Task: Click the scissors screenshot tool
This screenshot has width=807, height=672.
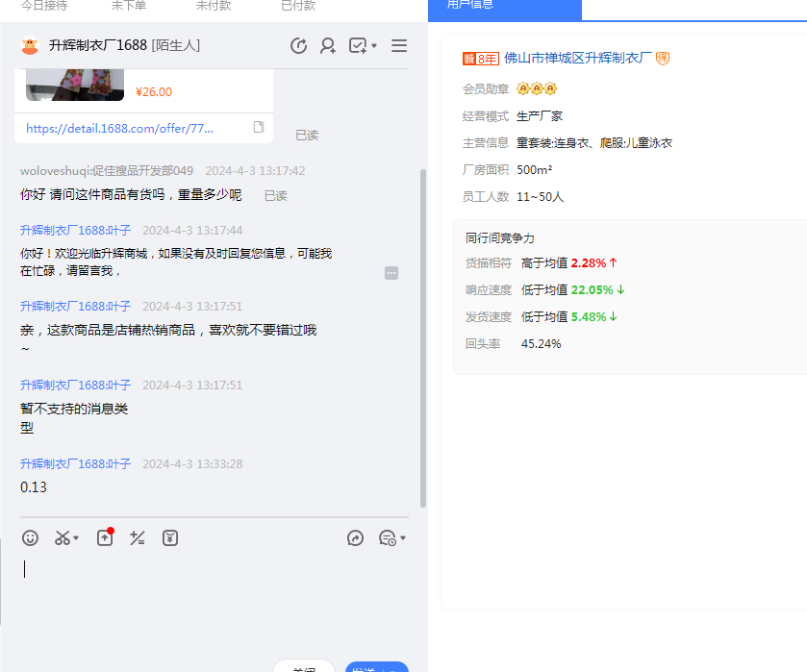Action: tap(63, 538)
